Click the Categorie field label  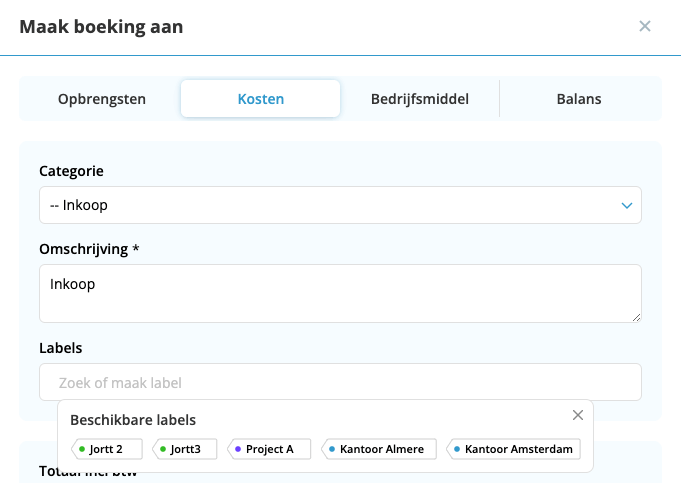coord(71,171)
